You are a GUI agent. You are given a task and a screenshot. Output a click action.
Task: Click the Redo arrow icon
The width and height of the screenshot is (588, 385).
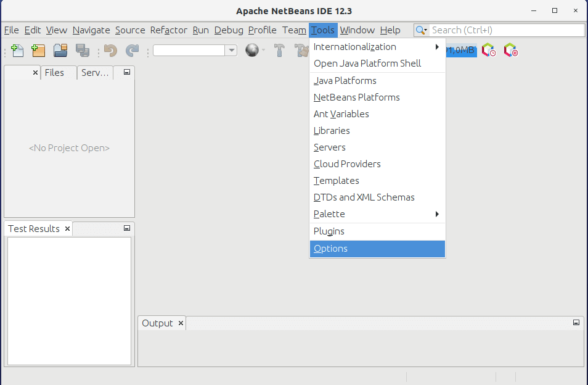tap(132, 50)
